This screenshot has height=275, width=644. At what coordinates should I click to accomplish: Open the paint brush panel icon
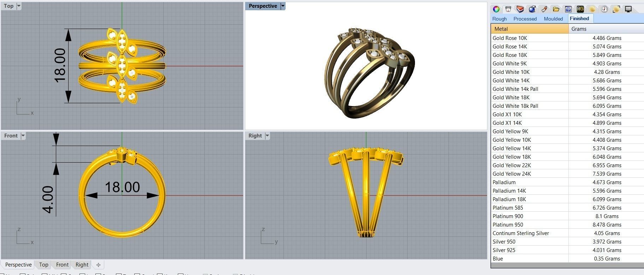point(544,9)
